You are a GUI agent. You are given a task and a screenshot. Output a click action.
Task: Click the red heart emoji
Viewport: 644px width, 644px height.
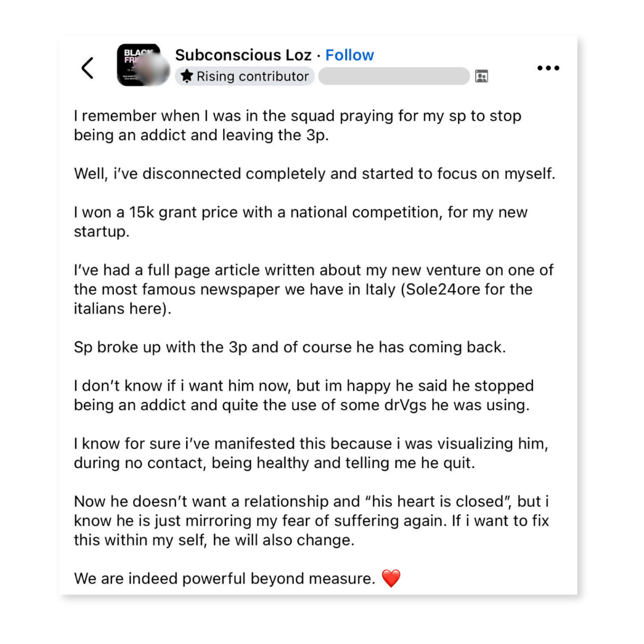coord(391,578)
